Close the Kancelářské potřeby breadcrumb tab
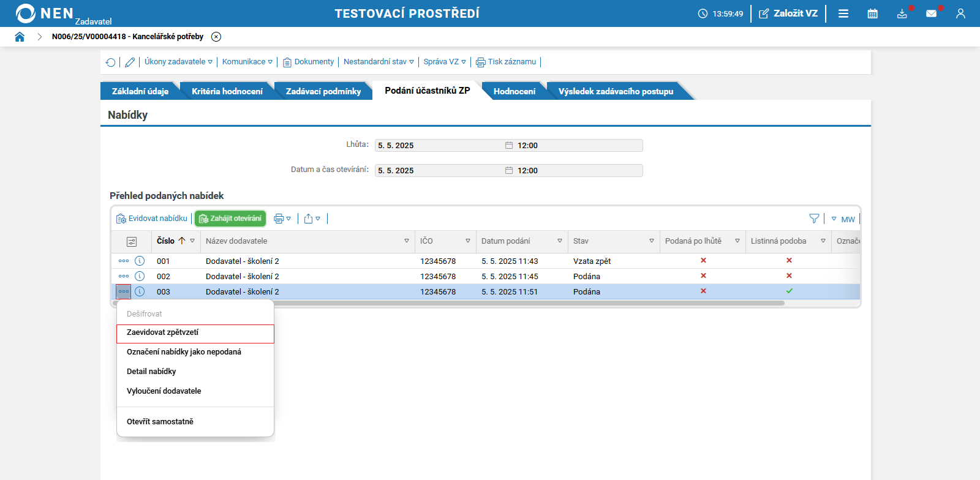 pos(216,37)
